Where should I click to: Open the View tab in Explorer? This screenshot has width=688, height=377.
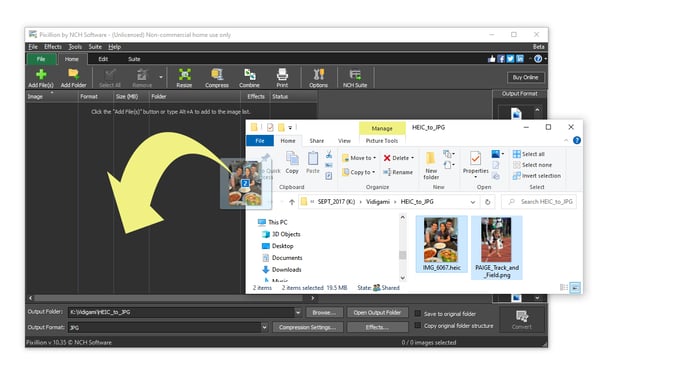[x=344, y=141]
